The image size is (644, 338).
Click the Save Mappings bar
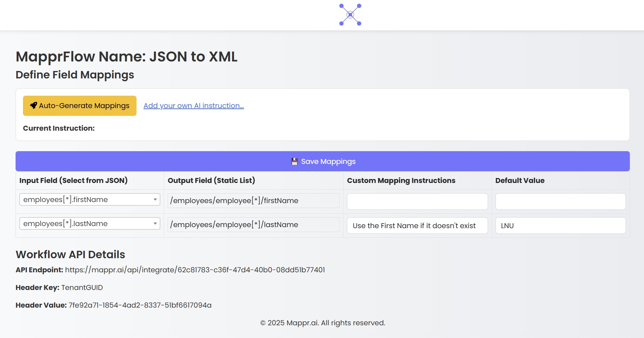[323, 161]
